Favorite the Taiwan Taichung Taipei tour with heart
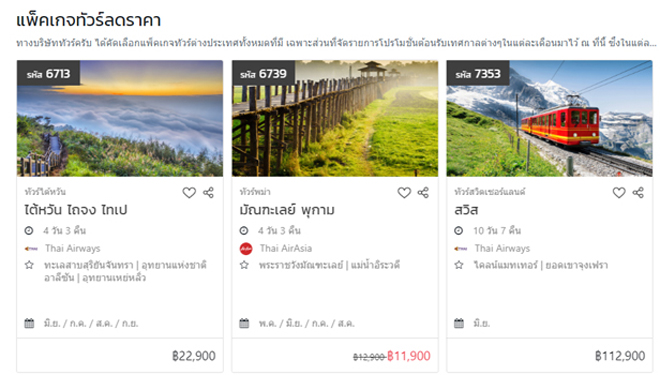660x375 pixels. point(189,193)
